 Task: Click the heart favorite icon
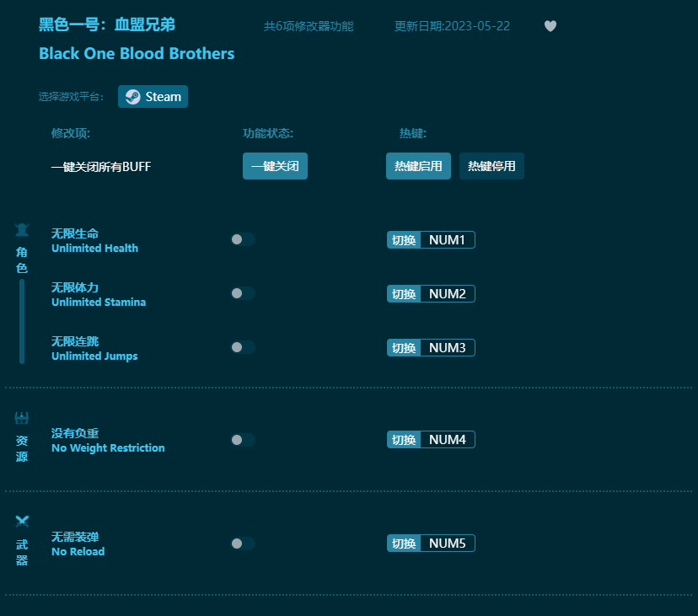pyautogui.click(x=550, y=26)
